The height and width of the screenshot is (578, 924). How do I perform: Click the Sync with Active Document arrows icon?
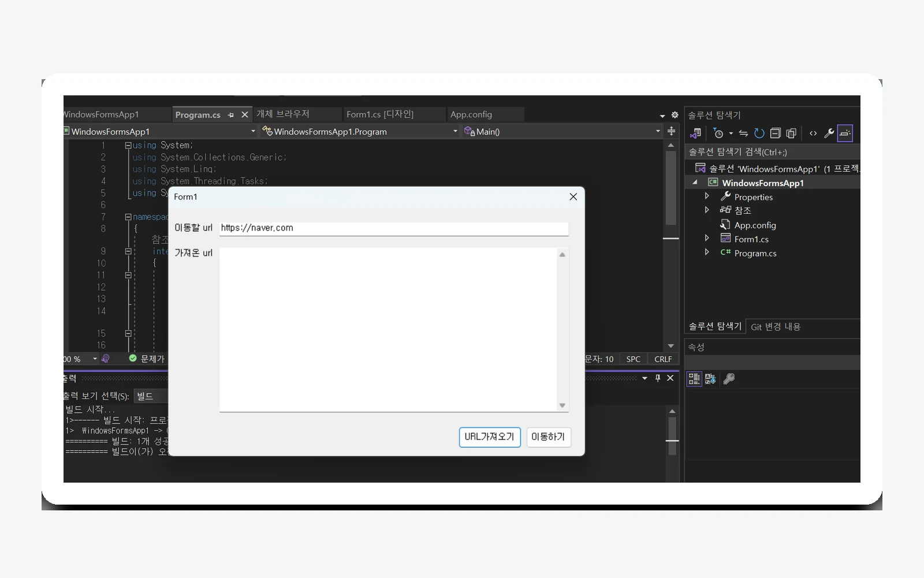click(x=743, y=134)
